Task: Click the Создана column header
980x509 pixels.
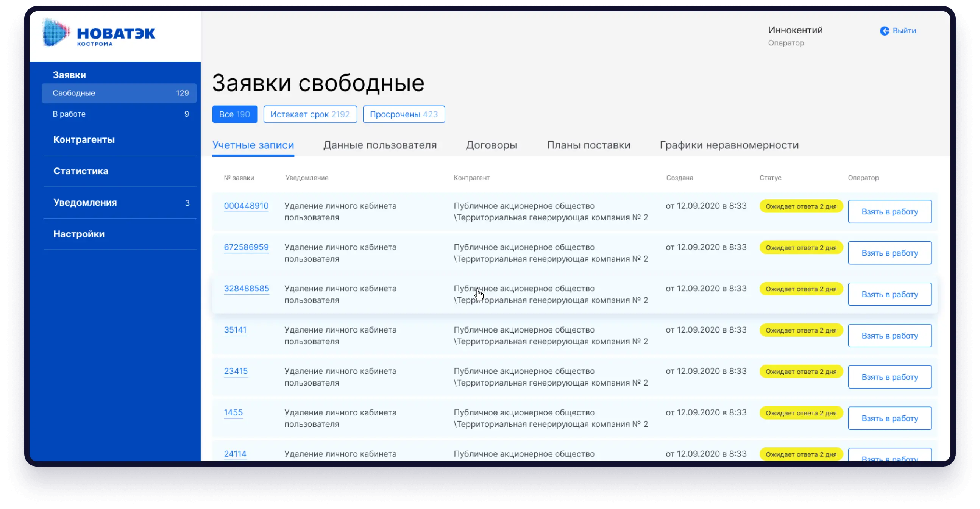Action: 679,178
